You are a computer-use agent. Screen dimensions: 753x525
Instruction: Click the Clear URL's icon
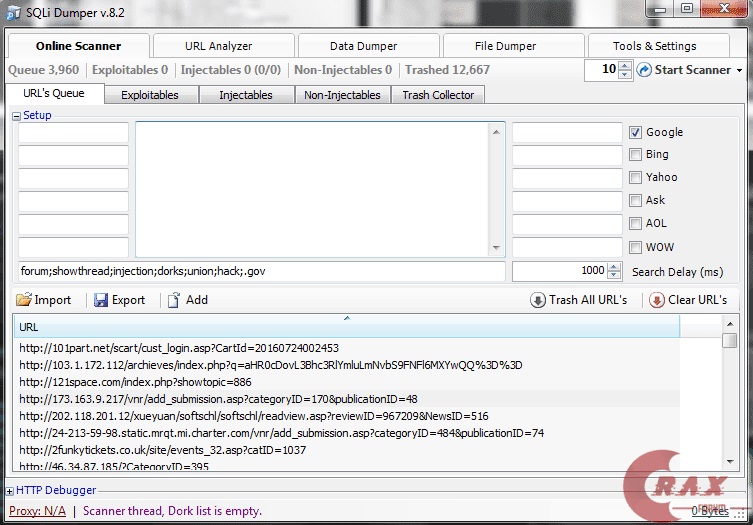[x=657, y=300]
